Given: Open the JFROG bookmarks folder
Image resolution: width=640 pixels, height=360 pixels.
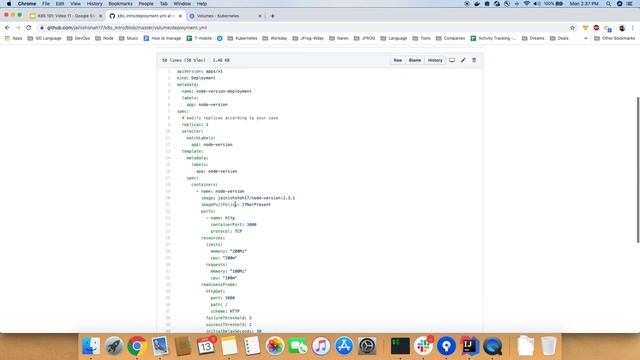Looking at the screenshot, I should pyautogui.click(x=364, y=38).
